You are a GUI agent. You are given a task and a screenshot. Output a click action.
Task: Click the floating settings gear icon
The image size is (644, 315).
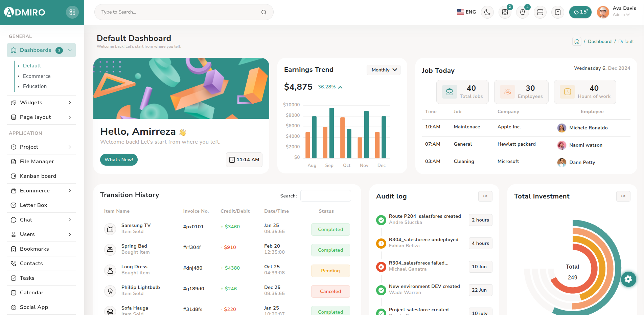tap(628, 279)
